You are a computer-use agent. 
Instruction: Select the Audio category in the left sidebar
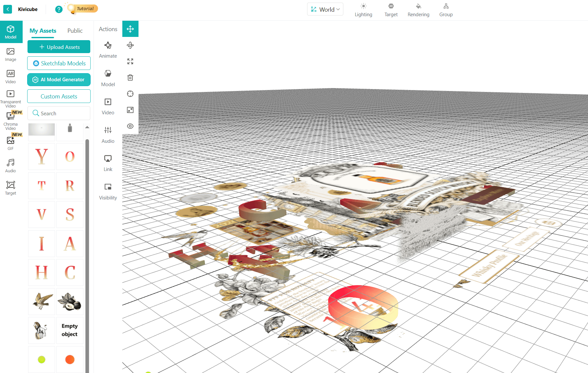[11, 165]
